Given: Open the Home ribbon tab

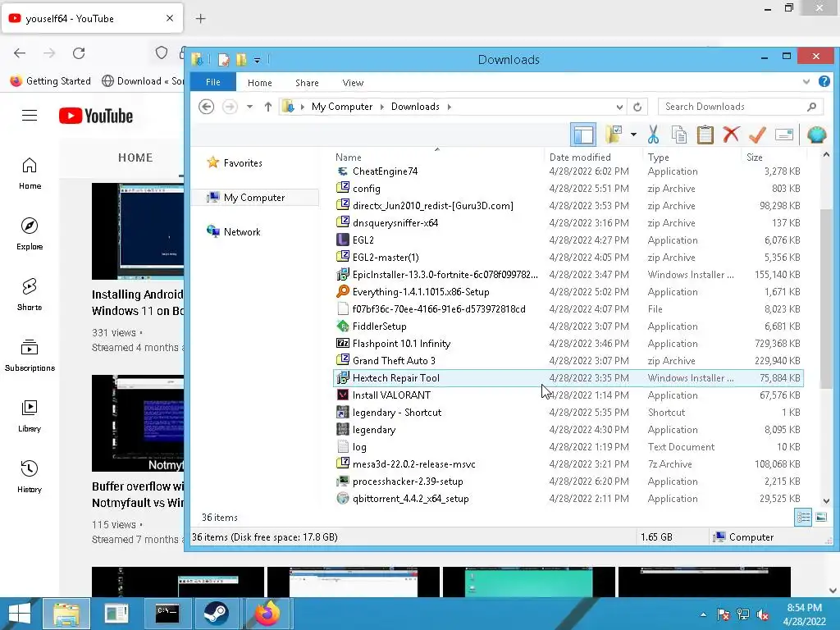Looking at the screenshot, I should (260, 83).
